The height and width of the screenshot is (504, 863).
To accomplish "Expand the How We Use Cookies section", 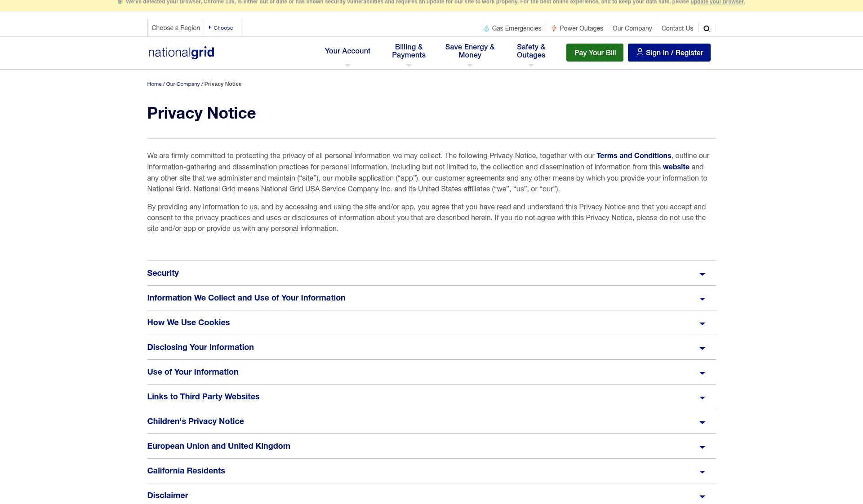I will click(x=431, y=323).
